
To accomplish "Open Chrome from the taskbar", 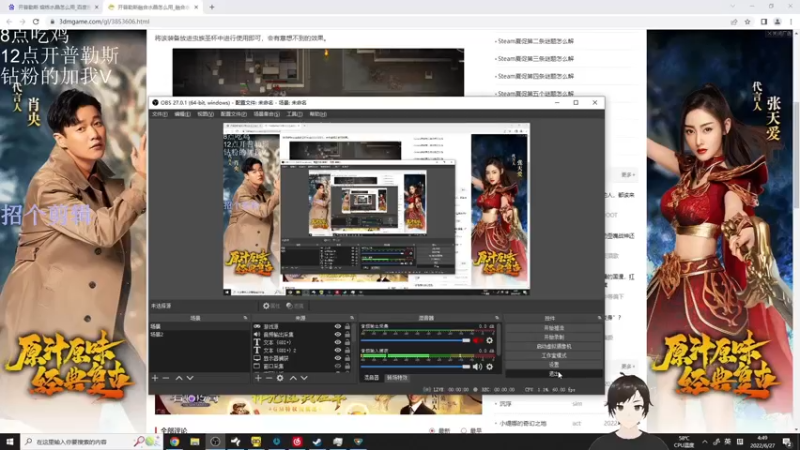I will (174, 441).
